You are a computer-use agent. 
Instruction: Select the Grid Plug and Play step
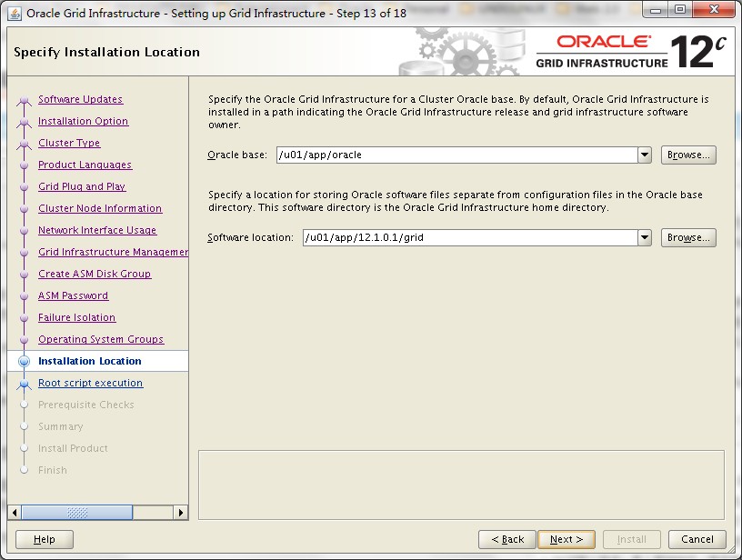pos(82,186)
